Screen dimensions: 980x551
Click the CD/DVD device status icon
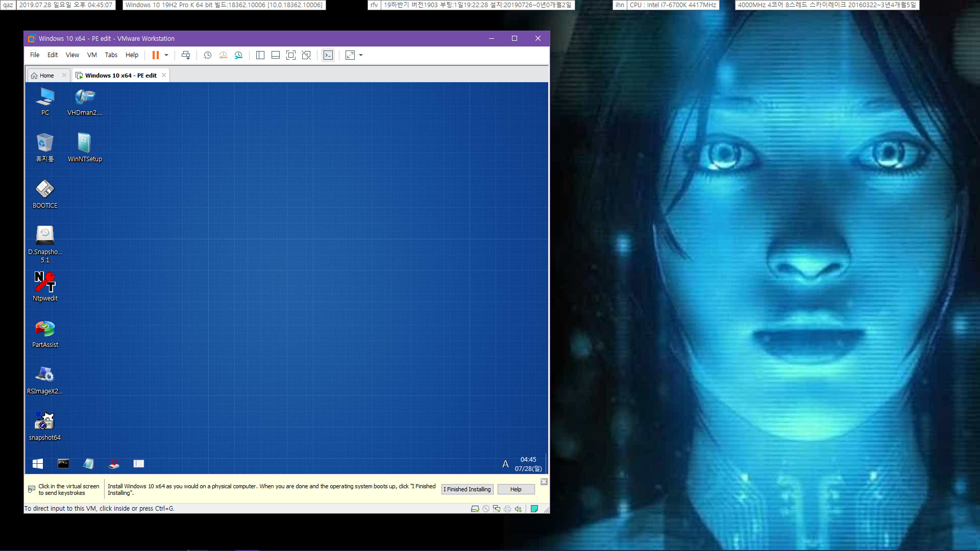coord(486,509)
